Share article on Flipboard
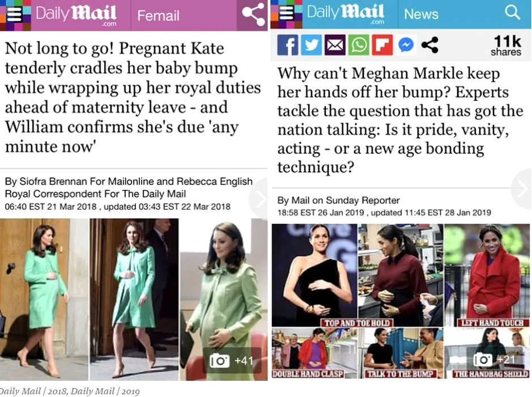Screen dimensions: 532x397 pyautogui.click(x=382, y=44)
